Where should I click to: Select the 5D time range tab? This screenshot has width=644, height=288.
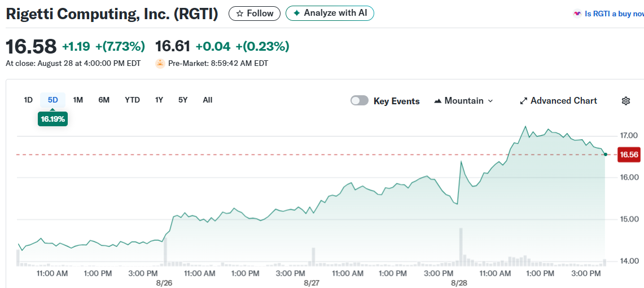pyautogui.click(x=52, y=100)
